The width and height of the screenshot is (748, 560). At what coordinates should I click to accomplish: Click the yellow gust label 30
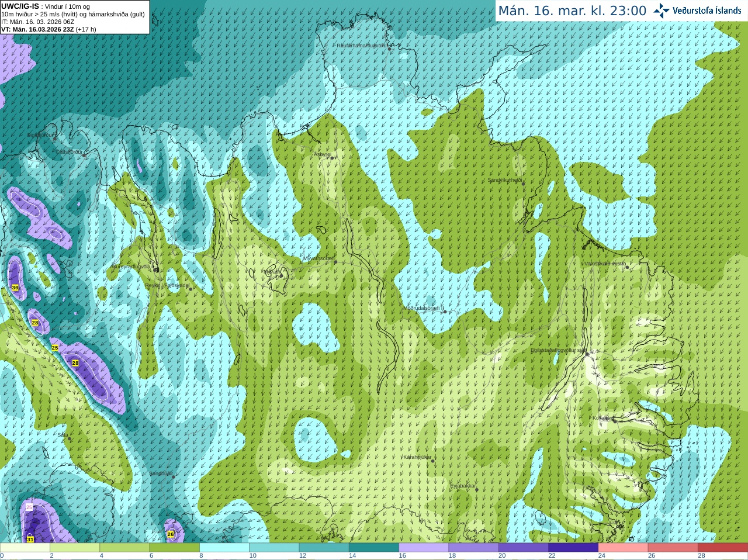[15, 288]
